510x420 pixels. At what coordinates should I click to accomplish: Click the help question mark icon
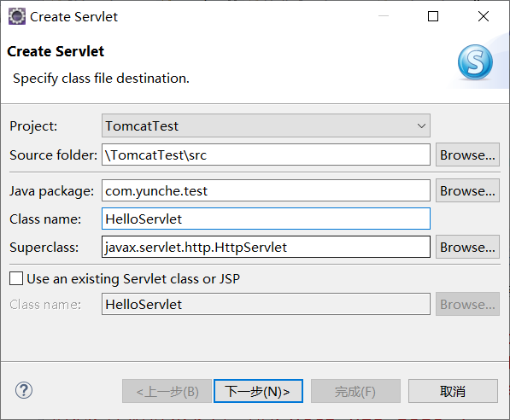24,390
